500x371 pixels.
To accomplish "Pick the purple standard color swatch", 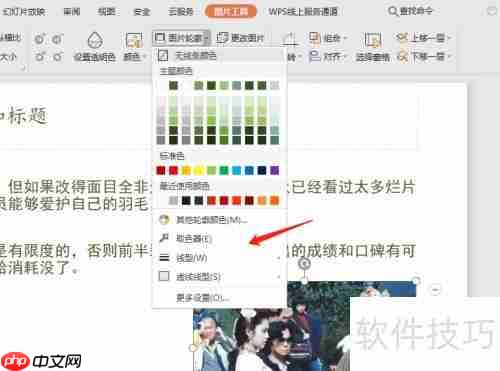I will point(275,171).
